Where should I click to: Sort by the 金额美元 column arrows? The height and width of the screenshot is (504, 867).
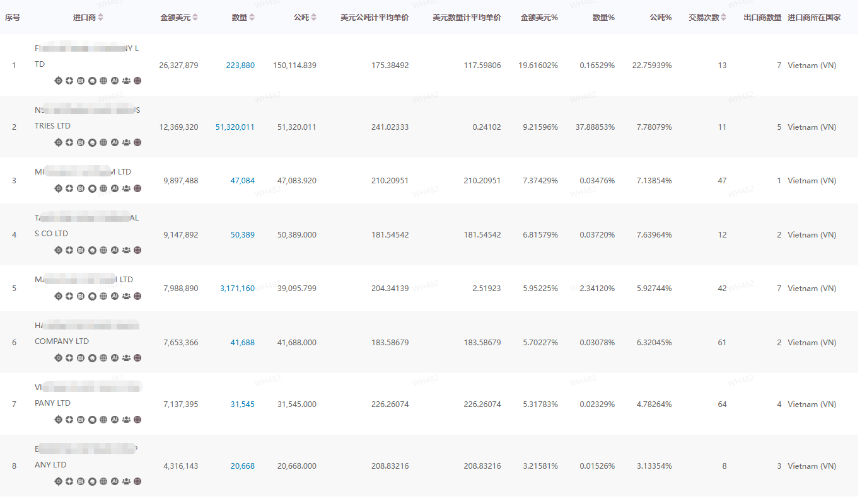(x=195, y=18)
